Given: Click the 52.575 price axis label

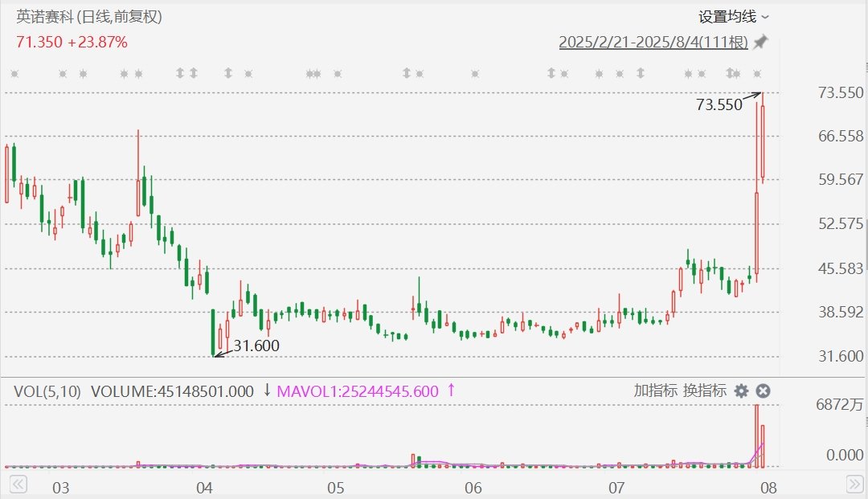Looking at the screenshot, I should 841,223.
